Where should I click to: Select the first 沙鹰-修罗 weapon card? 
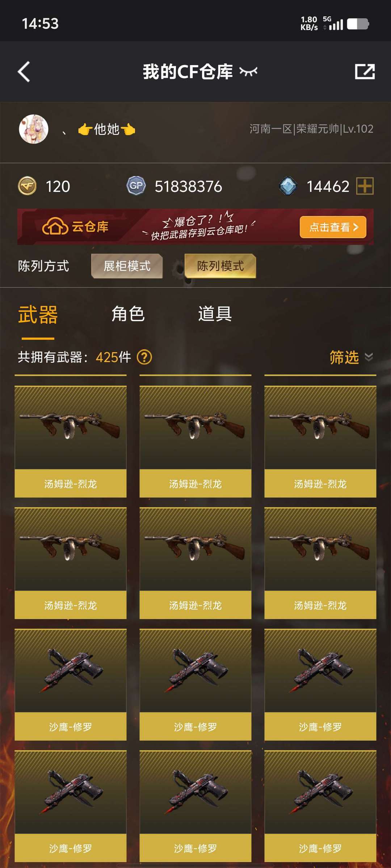pyautogui.click(x=71, y=685)
